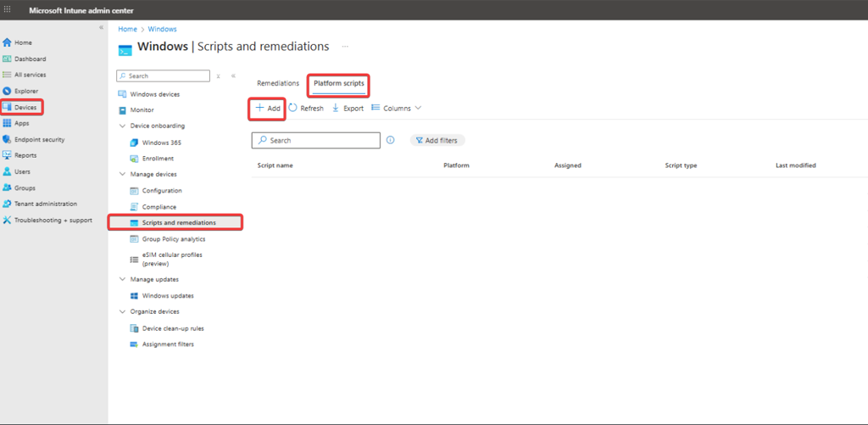Switch to the Remediations tab
Image resolution: width=868 pixels, height=425 pixels.
[278, 83]
